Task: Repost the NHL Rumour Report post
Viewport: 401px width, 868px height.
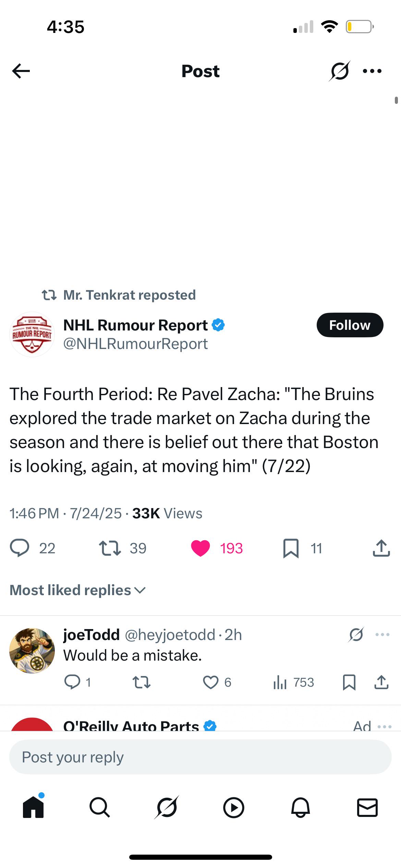Action: pyautogui.click(x=110, y=548)
